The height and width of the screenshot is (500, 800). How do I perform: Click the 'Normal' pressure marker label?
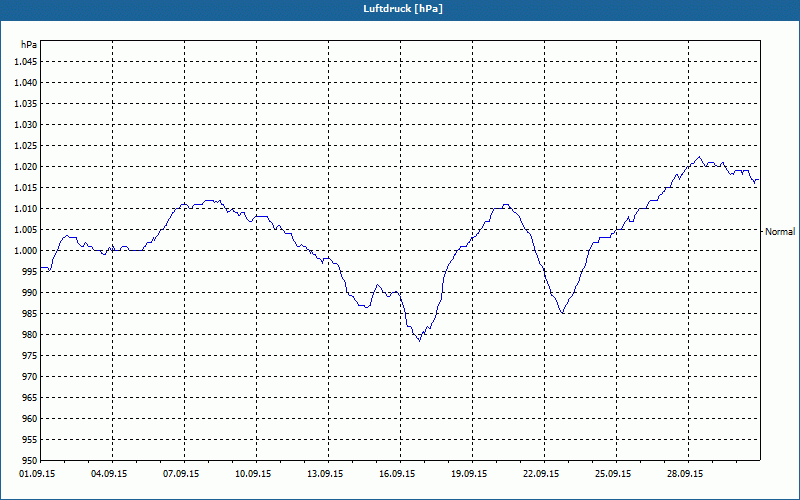(780, 232)
